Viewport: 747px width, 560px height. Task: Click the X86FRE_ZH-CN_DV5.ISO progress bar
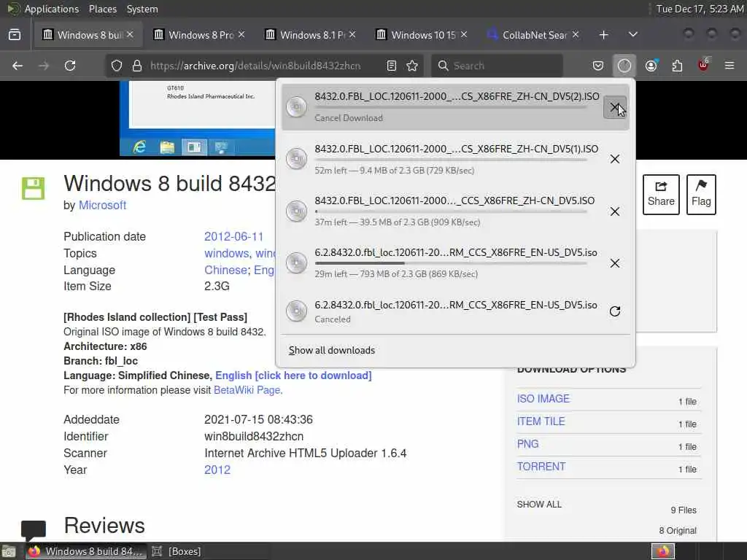(451, 211)
